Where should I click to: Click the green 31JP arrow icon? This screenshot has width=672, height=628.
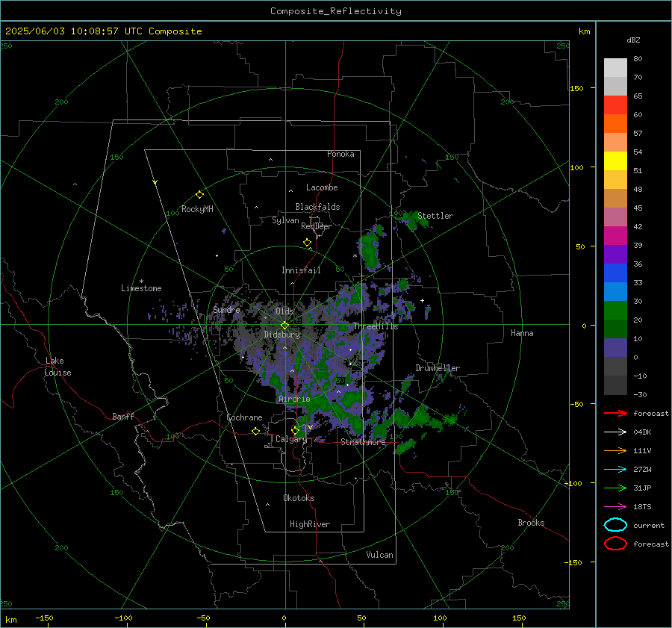point(615,488)
